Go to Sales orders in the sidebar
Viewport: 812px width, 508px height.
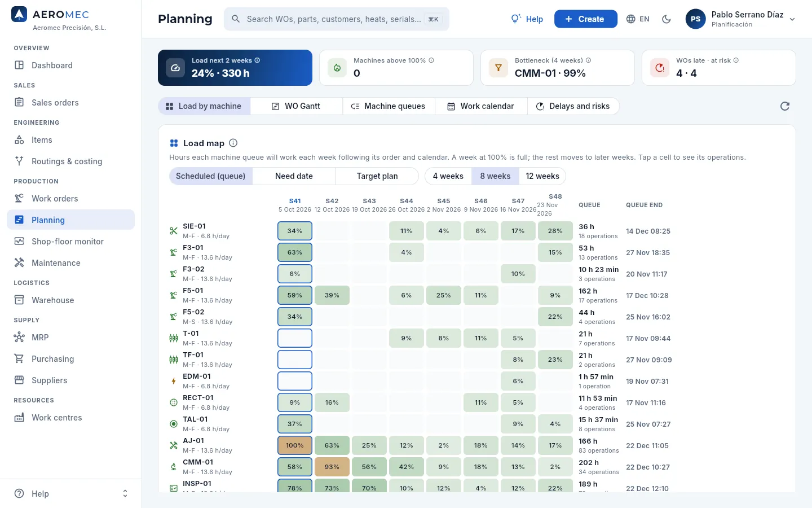tap(71, 103)
